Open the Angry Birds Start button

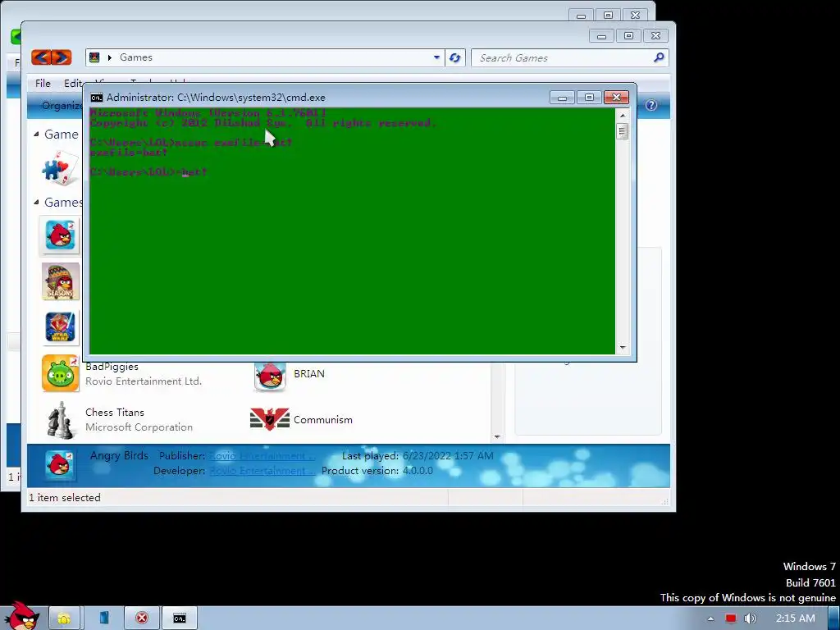(21, 617)
